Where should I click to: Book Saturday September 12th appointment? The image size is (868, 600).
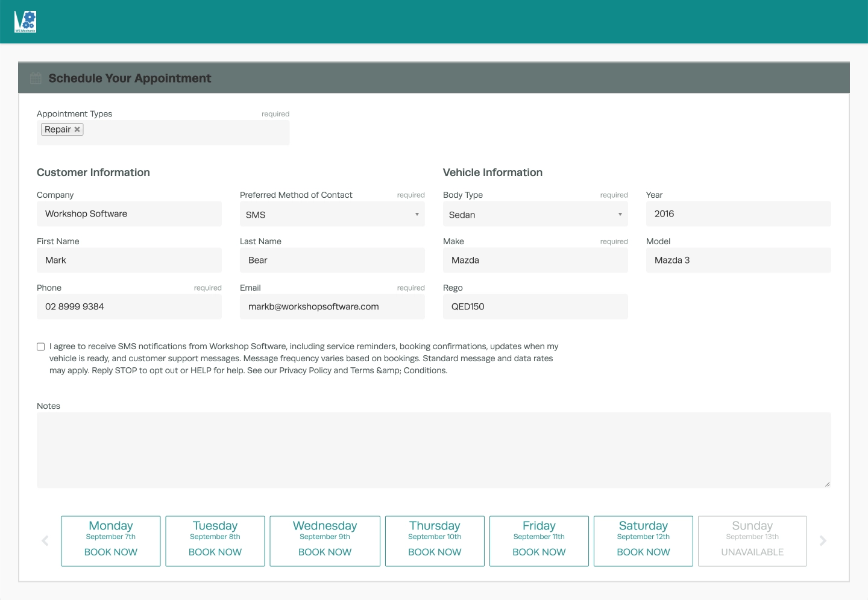[x=643, y=541]
